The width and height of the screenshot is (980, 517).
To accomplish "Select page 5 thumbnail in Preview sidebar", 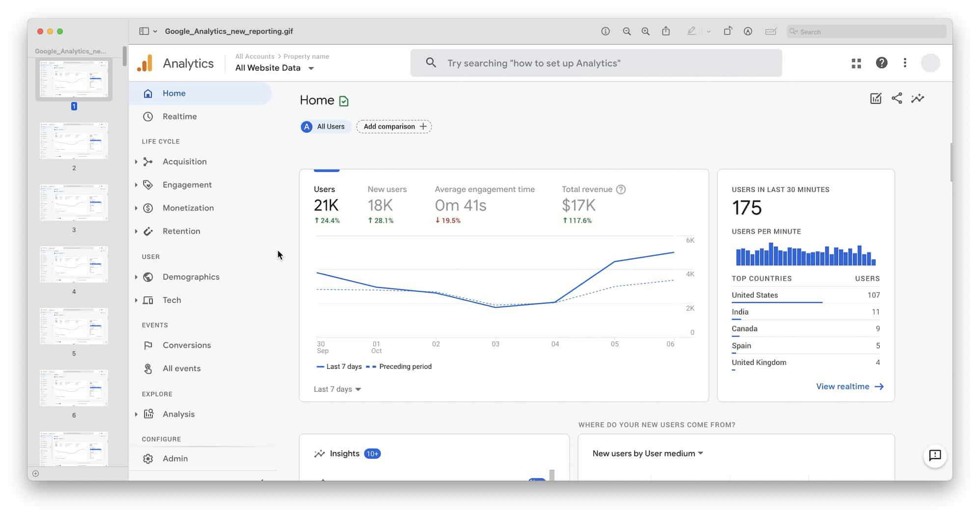I will point(74,327).
